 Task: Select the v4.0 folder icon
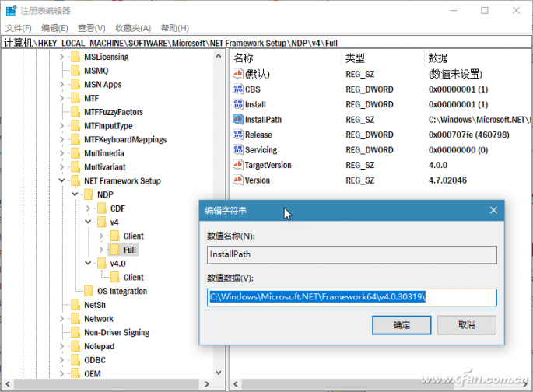(x=102, y=264)
